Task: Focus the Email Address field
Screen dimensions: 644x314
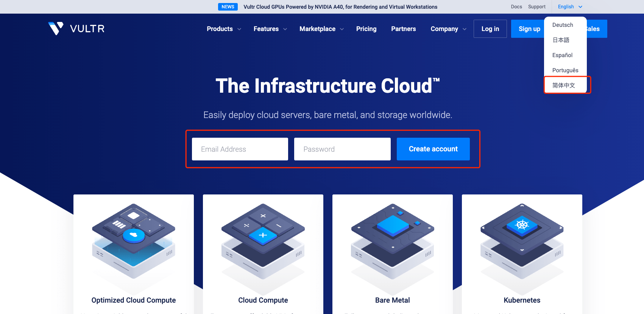Action: coord(240,149)
